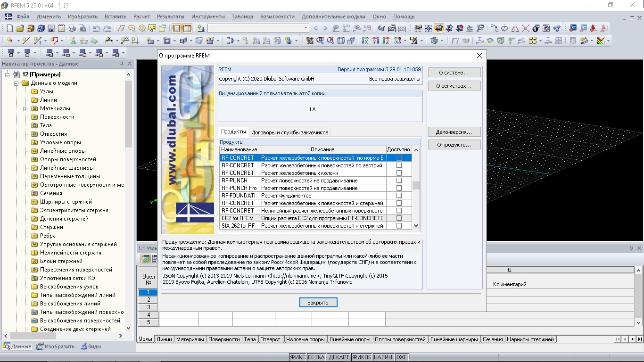This screenshot has width=644, height=362.
Task: Tick the checkbox for RF-FOUNDATI row
Action: click(x=399, y=196)
